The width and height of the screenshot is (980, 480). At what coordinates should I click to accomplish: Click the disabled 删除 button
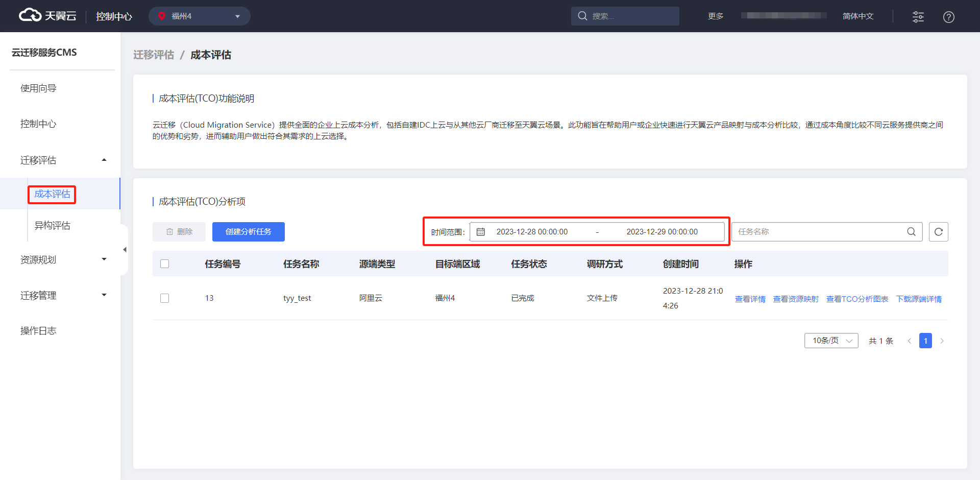(179, 232)
